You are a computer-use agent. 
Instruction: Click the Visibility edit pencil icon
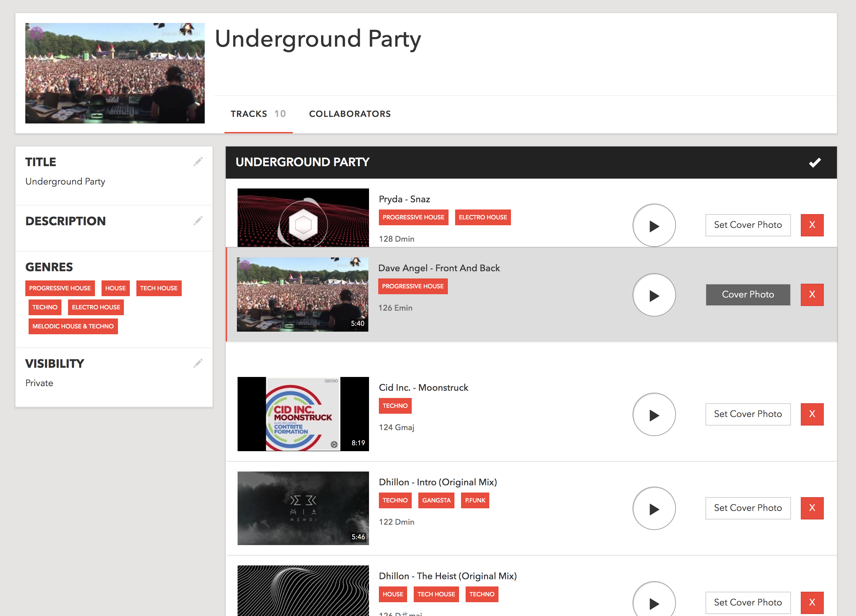coord(198,363)
